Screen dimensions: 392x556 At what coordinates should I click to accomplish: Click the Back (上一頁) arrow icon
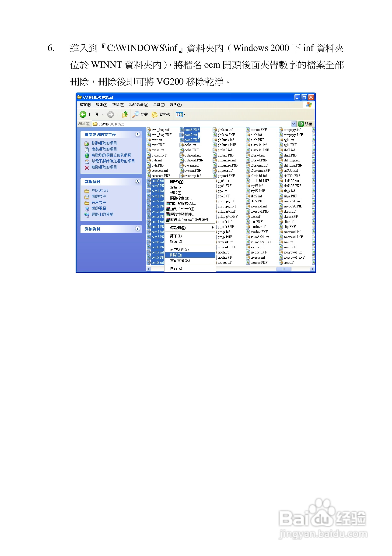coord(83,114)
